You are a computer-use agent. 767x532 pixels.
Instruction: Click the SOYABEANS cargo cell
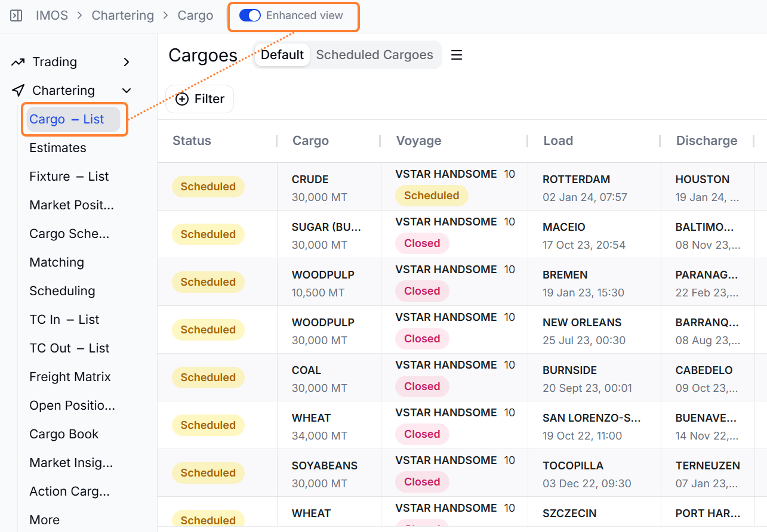329,473
